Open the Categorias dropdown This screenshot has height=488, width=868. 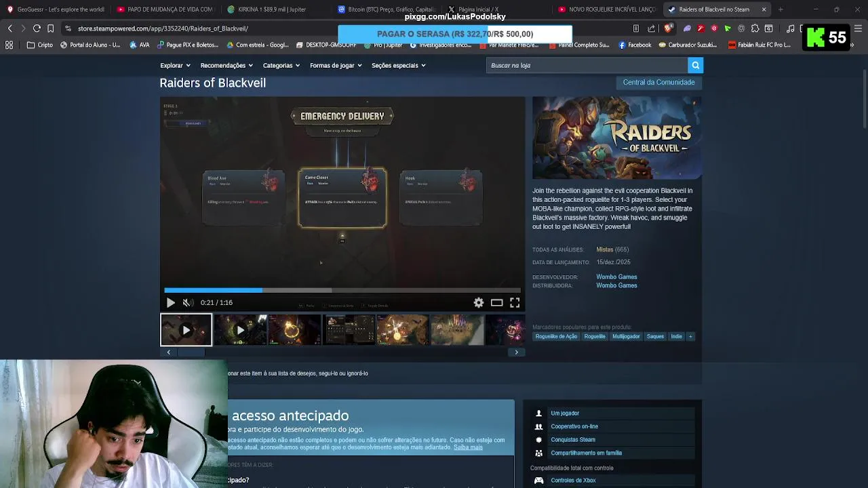tap(281, 66)
